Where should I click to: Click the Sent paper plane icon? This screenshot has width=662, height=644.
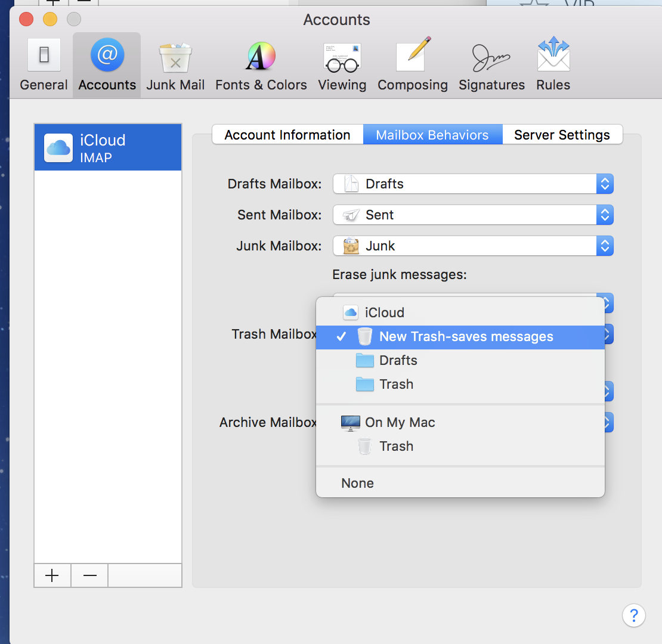click(351, 215)
